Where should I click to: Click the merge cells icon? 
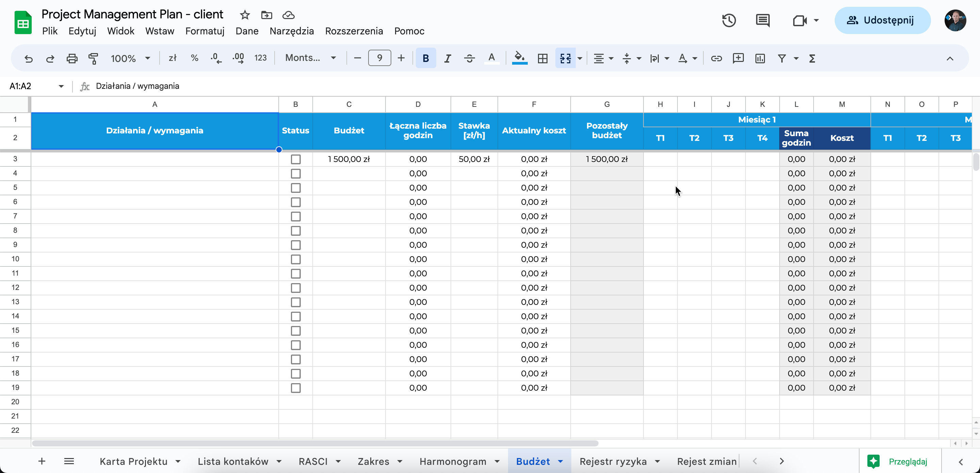(565, 58)
